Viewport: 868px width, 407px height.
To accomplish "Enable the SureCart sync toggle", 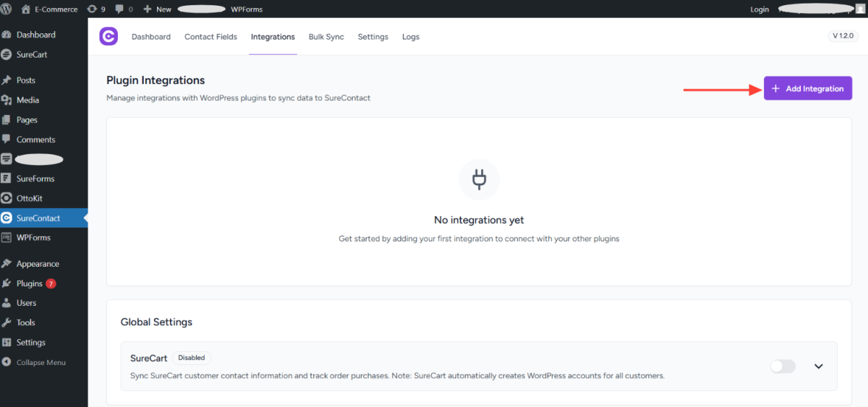I will point(783,367).
